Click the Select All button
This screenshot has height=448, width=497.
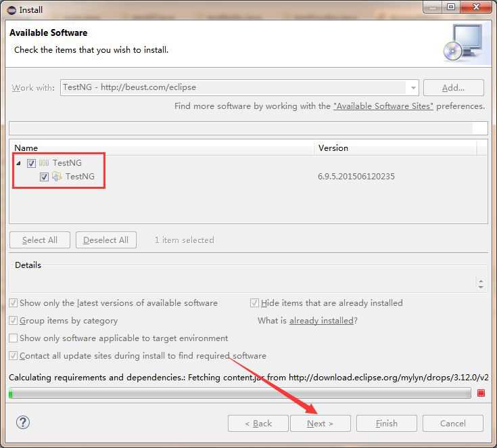[40, 240]
